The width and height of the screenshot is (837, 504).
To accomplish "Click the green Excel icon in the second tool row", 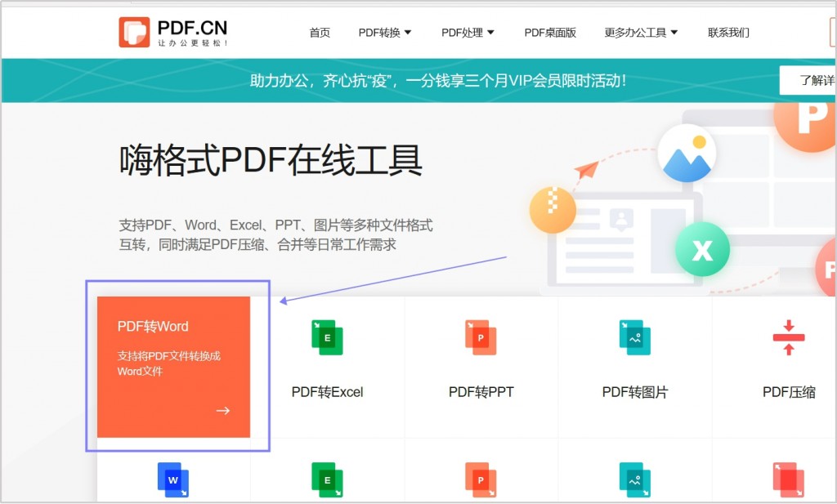I will (x=327, y=479).
